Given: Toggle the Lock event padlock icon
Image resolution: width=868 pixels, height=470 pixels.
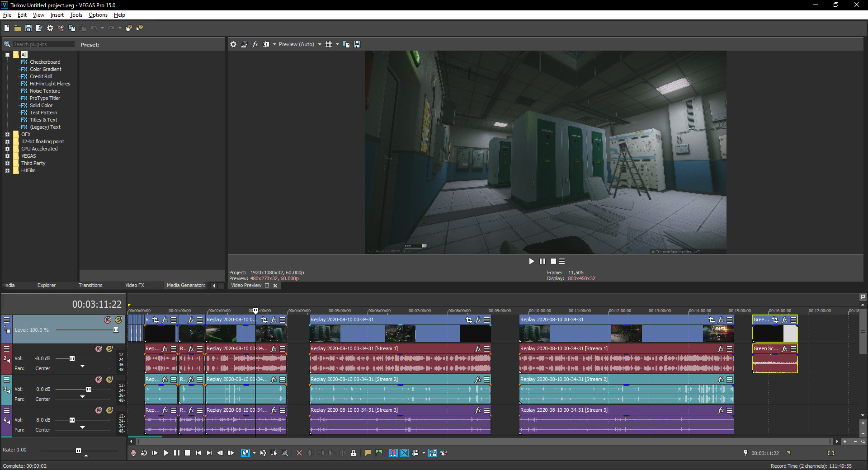Looking at the screenshot, I should 354,453.
